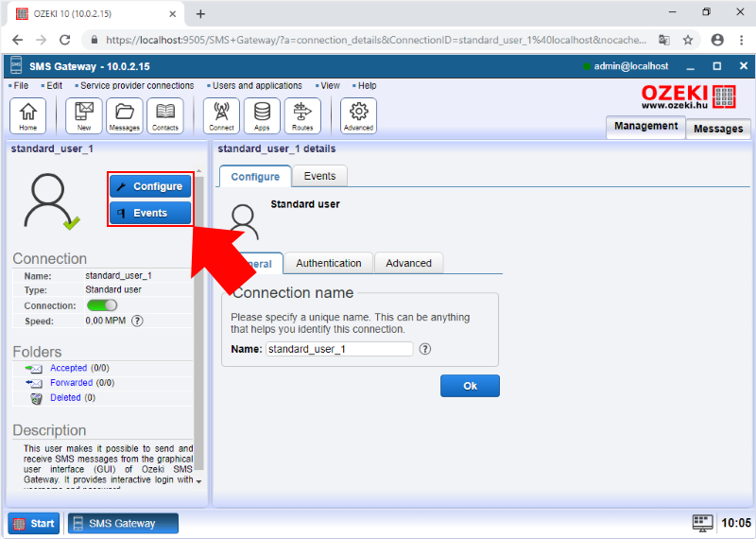The image size is (756, 539).
Task: Open the View menu
Action: [328, 85]
